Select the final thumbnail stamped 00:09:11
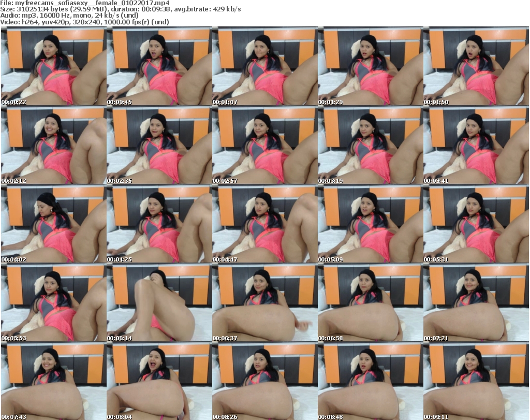 pos(476,381)
